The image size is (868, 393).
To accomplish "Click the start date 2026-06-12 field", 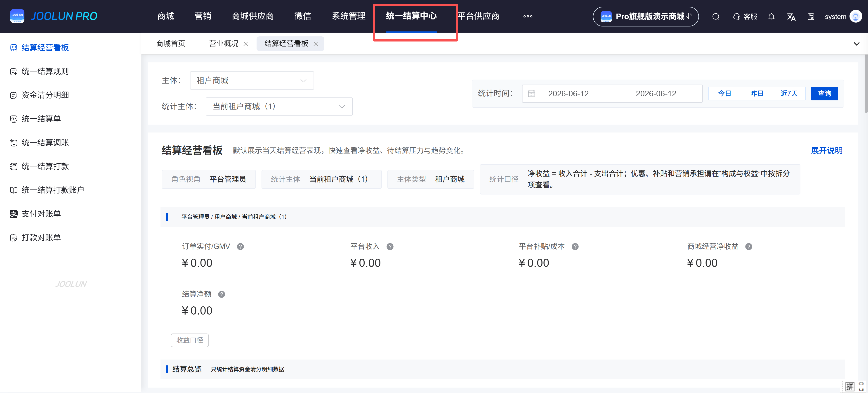I will point(568,94).
